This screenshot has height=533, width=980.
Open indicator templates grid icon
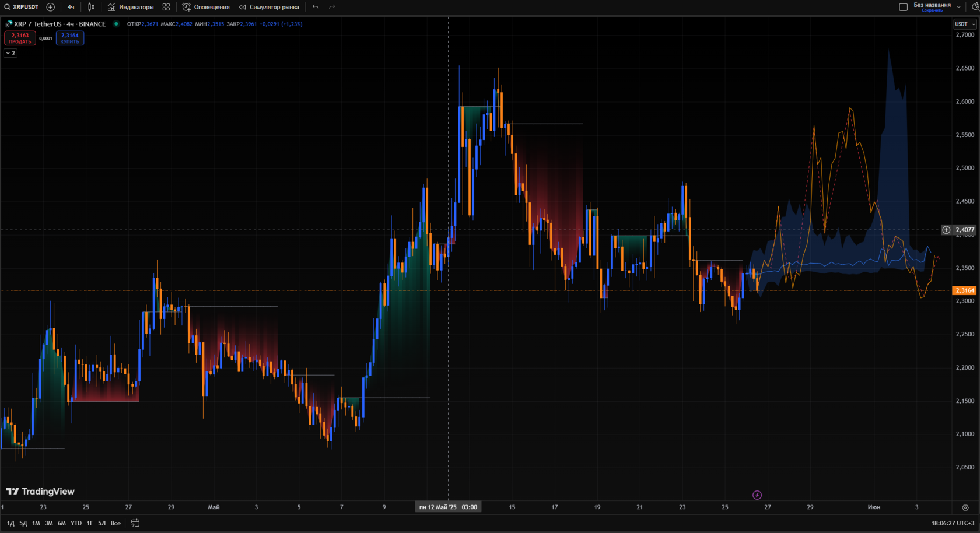(x=166, y=7)
